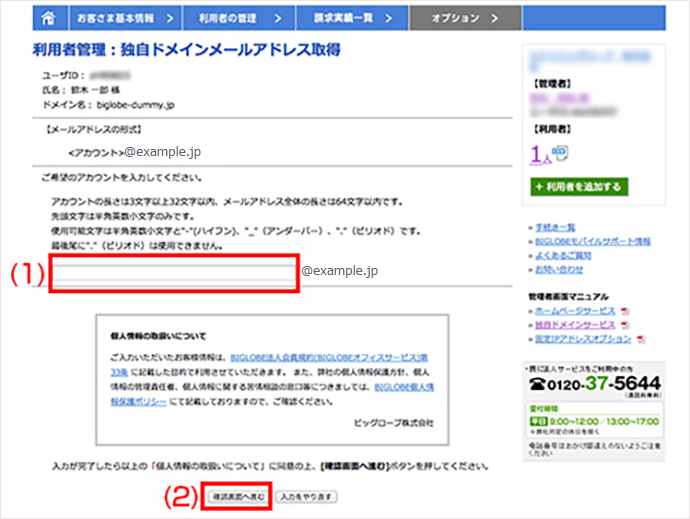Click the 入力をやり直す reset button
690x519 pixels.
click(x=306, y=497)
